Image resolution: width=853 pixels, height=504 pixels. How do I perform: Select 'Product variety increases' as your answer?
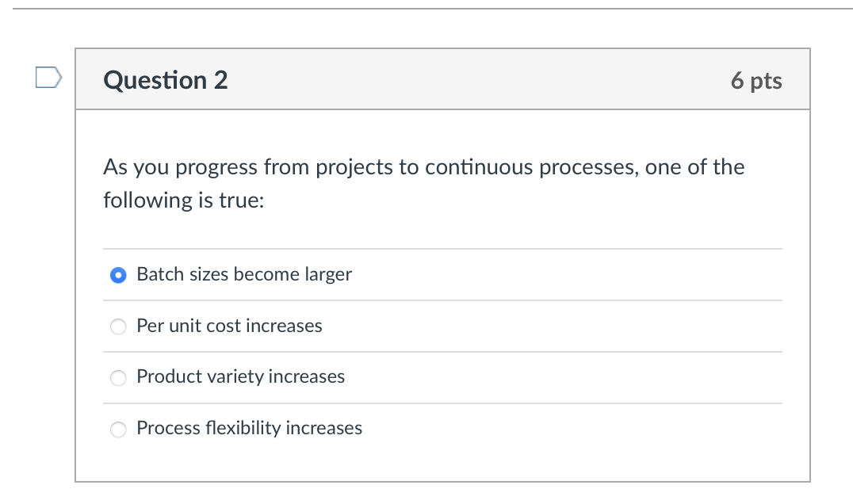tap(117, 378)
